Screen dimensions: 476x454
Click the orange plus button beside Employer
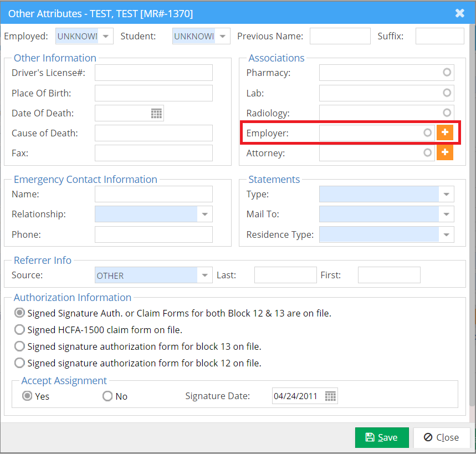click(x=444, y=132)
